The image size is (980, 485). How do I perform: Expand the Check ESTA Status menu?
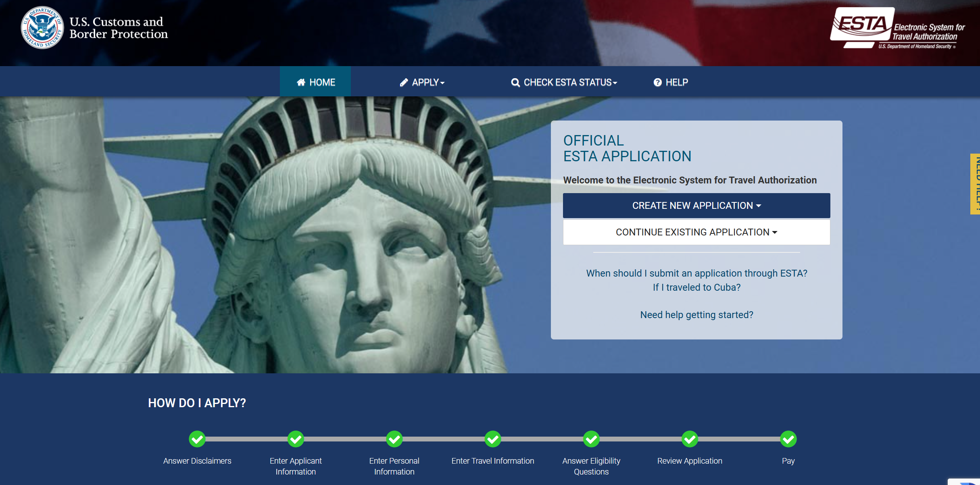[564, 82]
